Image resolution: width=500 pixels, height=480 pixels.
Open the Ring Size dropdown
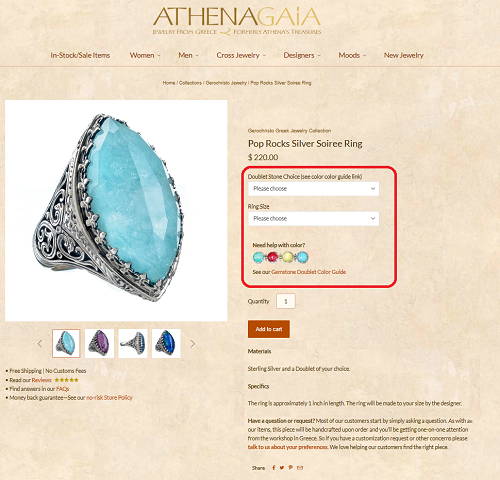[x=314, y=219]
